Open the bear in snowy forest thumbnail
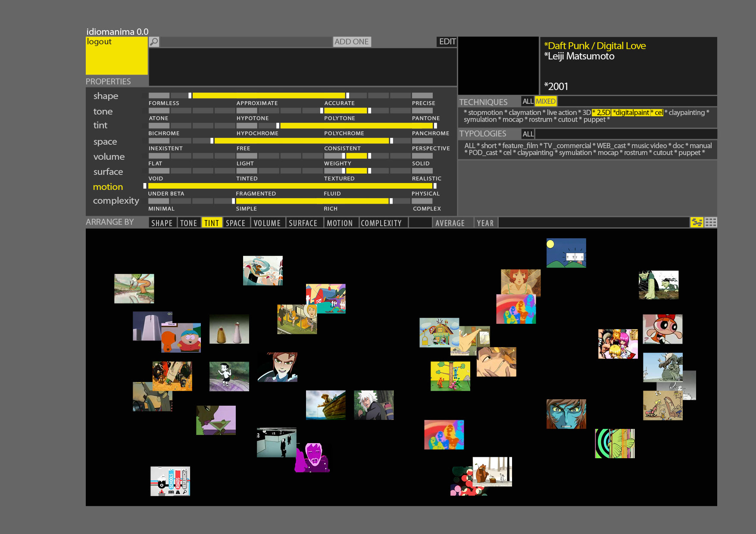 click(492, 472)
